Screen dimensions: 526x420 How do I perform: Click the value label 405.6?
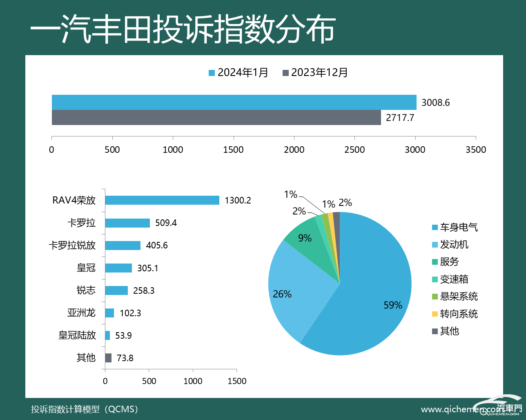pos(157,246)
